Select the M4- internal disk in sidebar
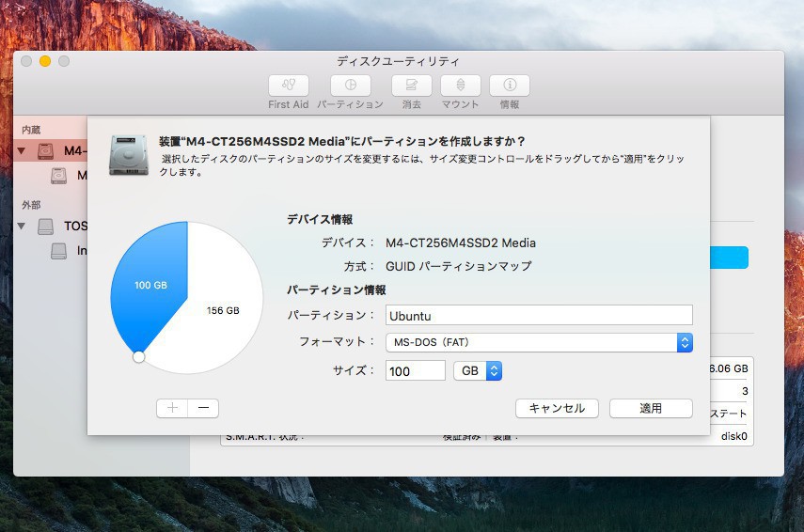The height and width of the screenshot is (532, 804). (x=52, y=150)
